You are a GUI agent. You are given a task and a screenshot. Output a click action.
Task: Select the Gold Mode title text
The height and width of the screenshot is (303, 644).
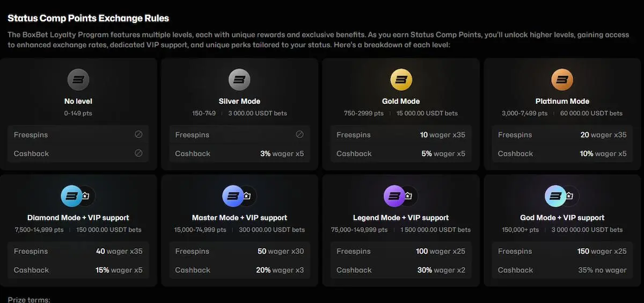(401, 101)
